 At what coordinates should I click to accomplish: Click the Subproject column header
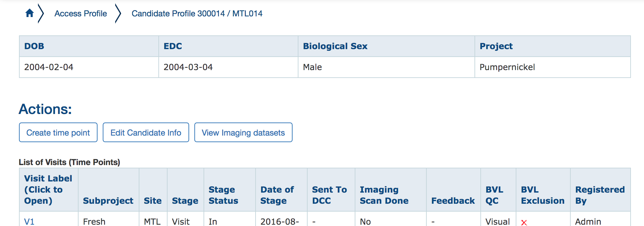pyautogui.click(x=108, y=201)
